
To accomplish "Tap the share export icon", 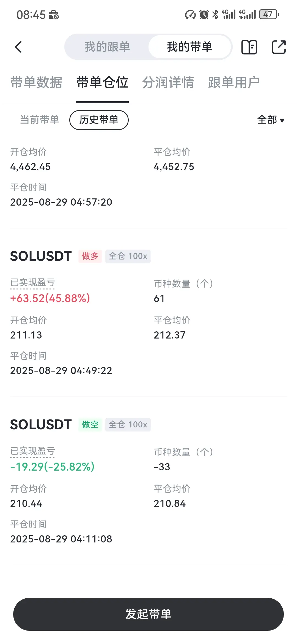I will 279,47.
